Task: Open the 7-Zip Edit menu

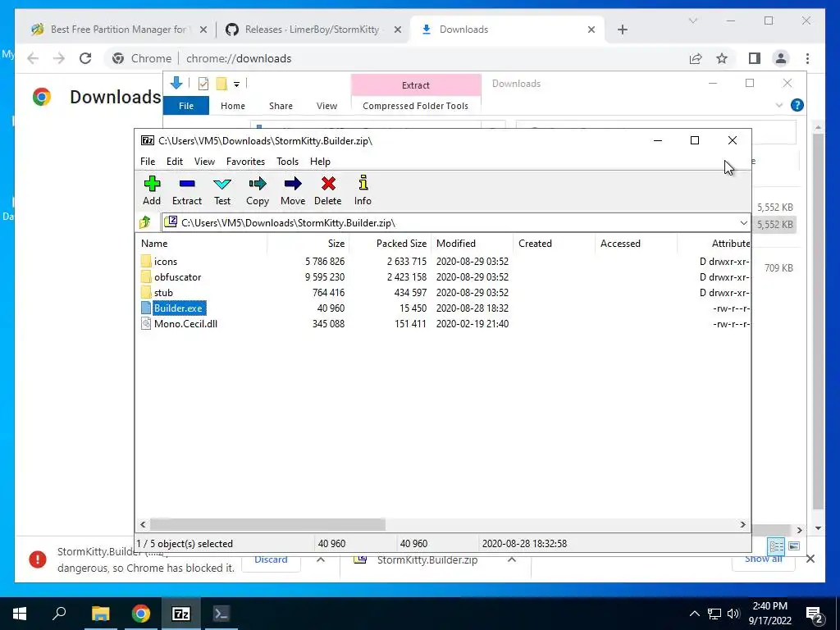Action: 175,162
